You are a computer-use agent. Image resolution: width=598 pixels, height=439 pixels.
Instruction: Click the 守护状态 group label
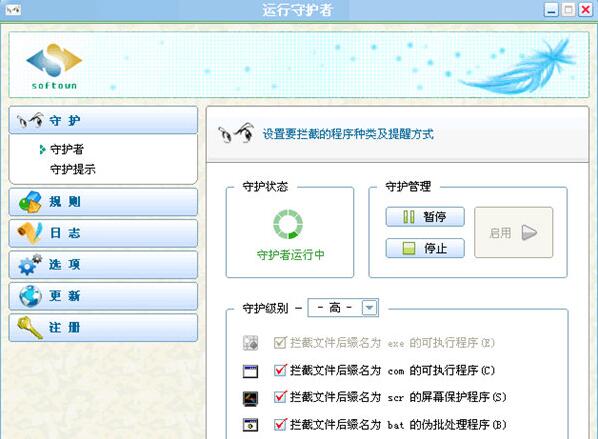265,187
